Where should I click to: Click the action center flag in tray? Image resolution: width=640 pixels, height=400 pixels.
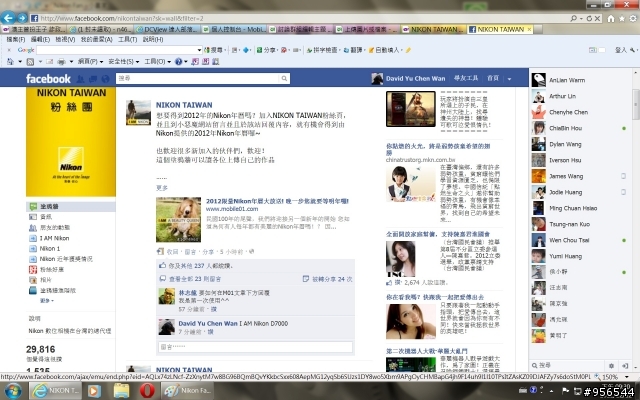[x=566, y=391]
